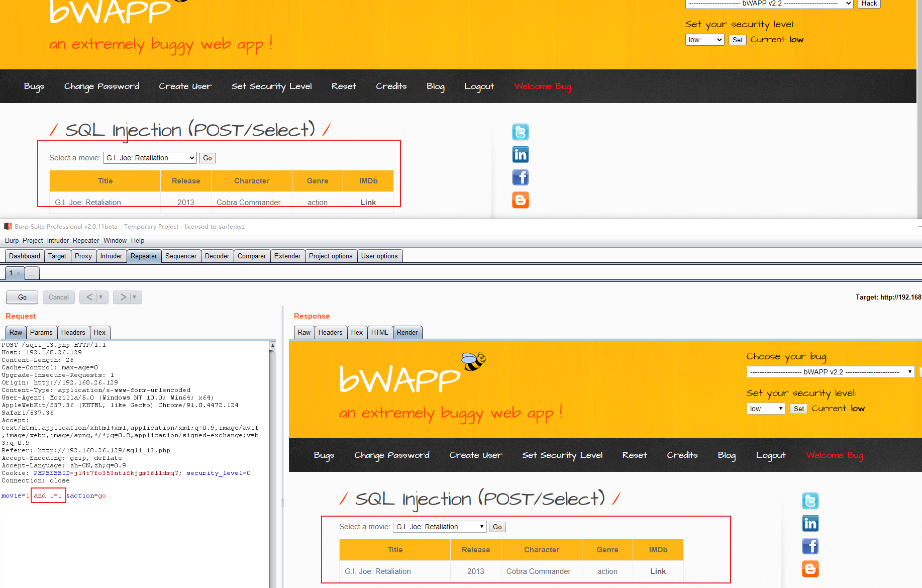Go back in Repeater request history
Screen dimensions: 922x588
pyautogui.click(x=89, y=297)
